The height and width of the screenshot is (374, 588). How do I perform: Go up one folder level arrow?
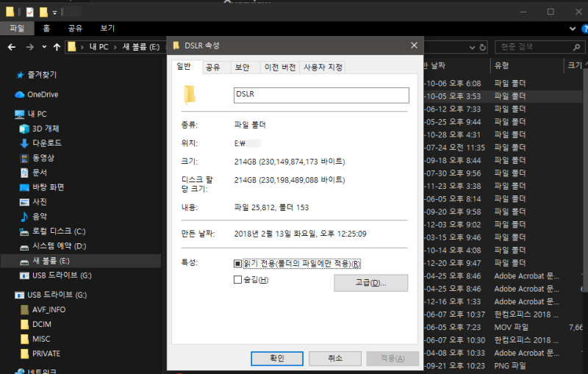pyautogui.click(x=57, y=47)
